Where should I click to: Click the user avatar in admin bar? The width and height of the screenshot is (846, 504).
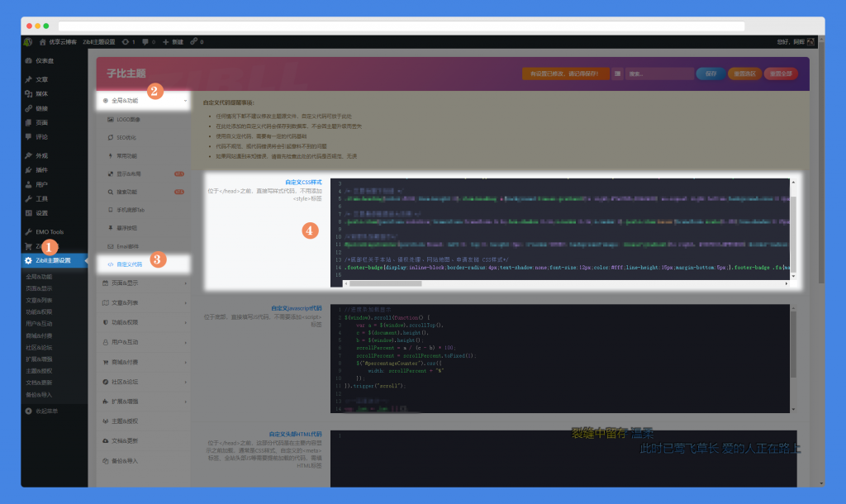[810, 41]
